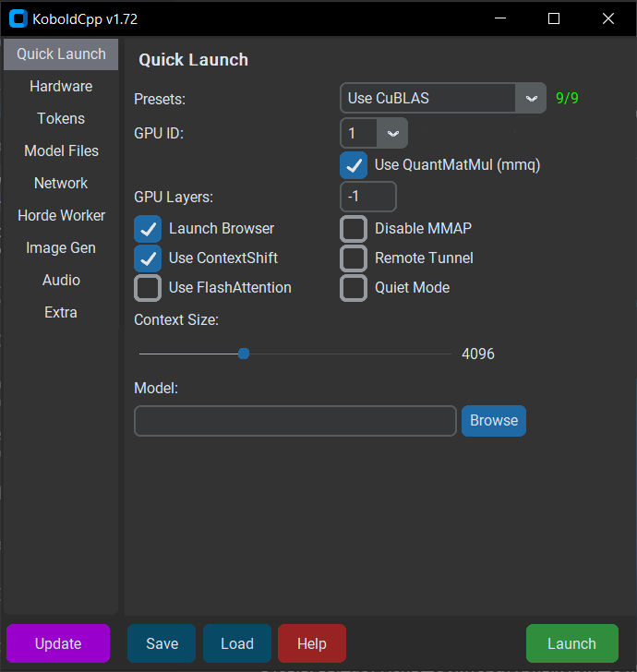Click the KoboldCpp app icon in title bar
The image size is (637, 672).
pos(18,18)
